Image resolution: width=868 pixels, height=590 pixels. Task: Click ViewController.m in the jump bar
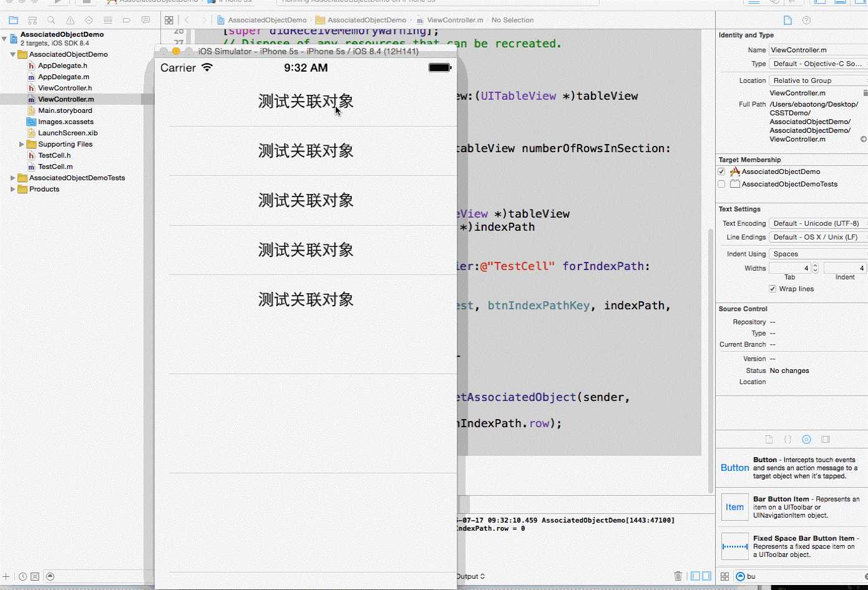(x=450, y=20)
